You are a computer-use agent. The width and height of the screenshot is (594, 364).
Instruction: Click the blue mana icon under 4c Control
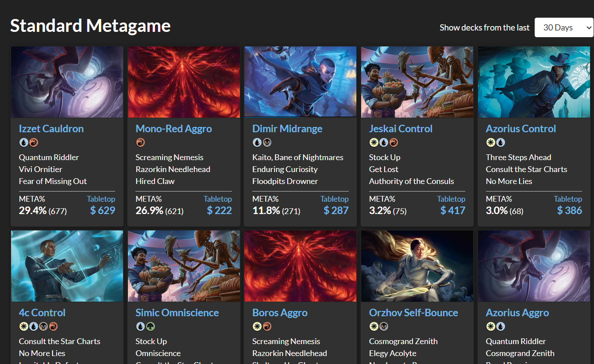point(34,326)
